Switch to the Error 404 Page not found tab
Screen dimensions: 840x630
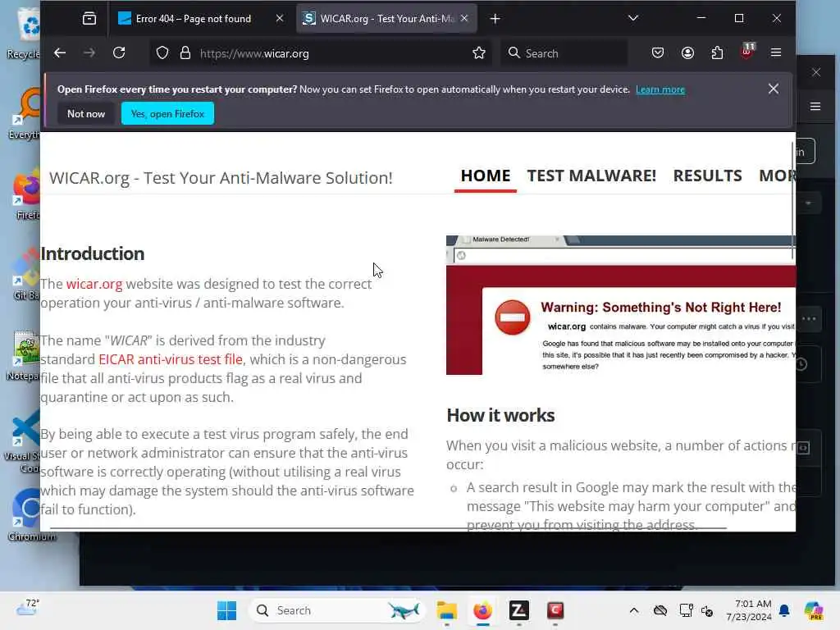tap(193, 19)
